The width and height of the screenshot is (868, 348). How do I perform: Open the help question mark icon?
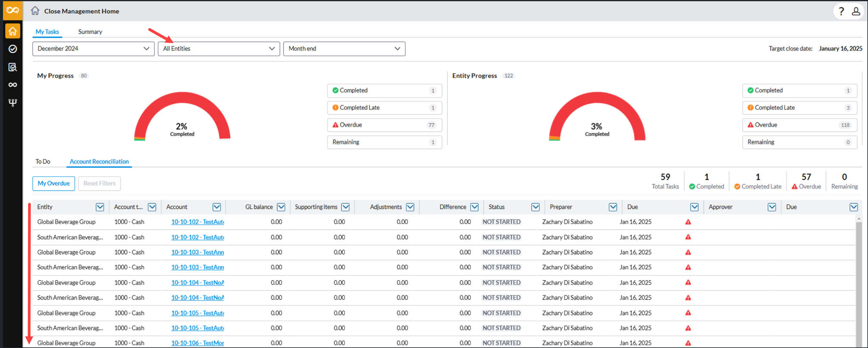[841, 11]
